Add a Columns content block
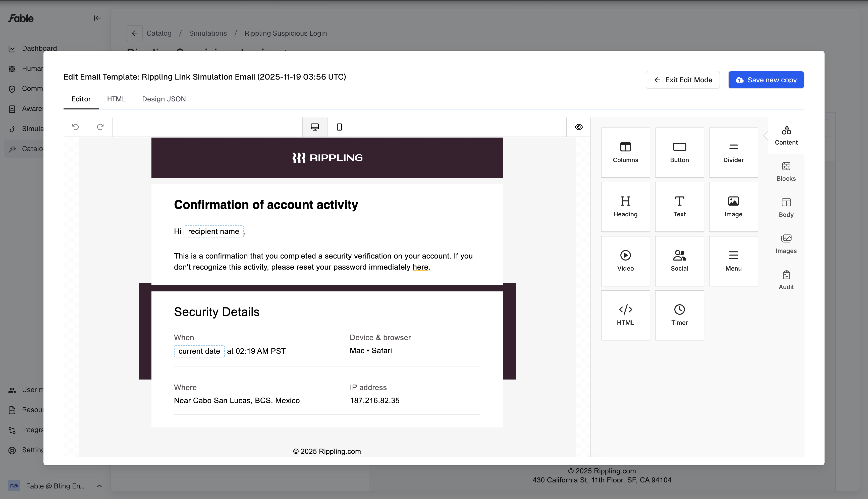Viewport: 868px width, 499px height. 625,153
